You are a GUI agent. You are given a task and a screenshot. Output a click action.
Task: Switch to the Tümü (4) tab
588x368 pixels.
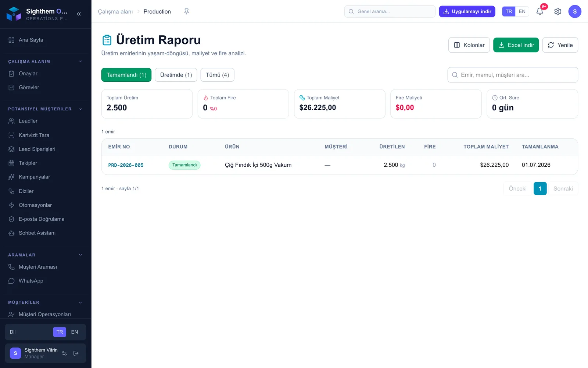click(x=218, y=75)
